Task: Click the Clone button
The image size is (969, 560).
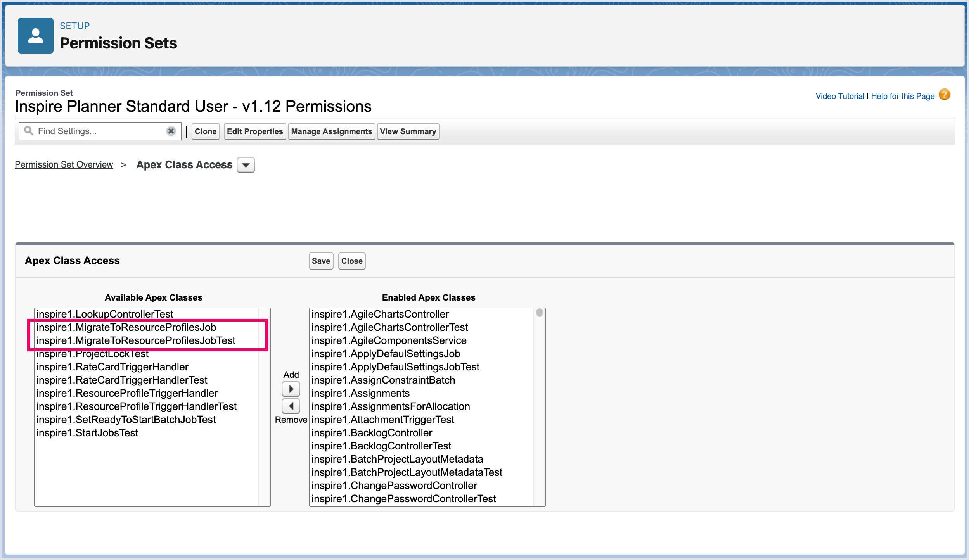Action: point(206,131)
